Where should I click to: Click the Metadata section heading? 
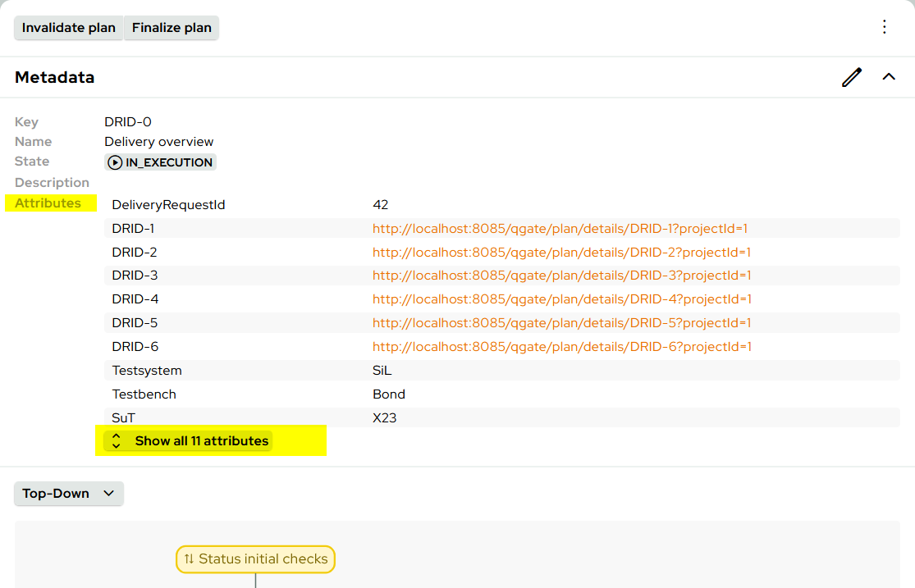(x=55, y=78)
